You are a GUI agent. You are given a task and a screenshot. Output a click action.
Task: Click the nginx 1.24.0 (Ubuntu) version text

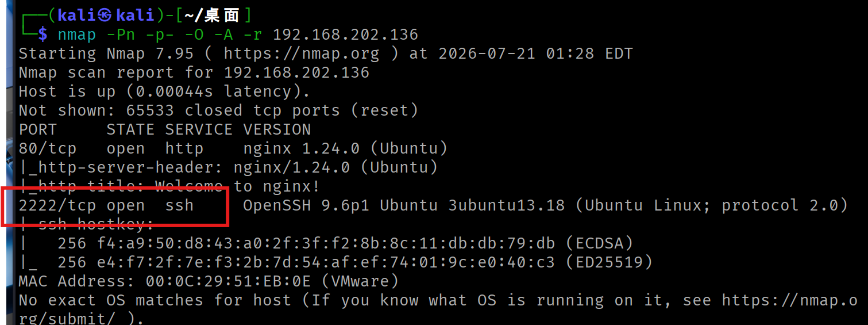pyautogui.click(x=345, y=148)
